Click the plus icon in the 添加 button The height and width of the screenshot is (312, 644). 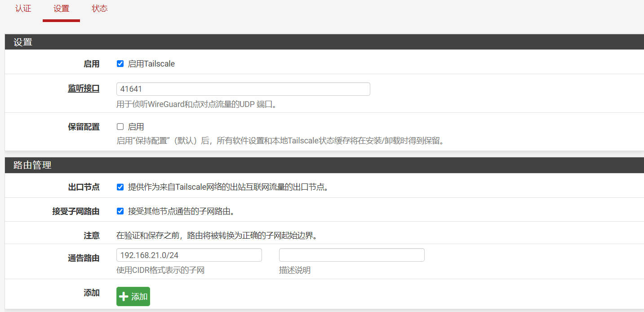pyautogui.click(x=124, y=297)
